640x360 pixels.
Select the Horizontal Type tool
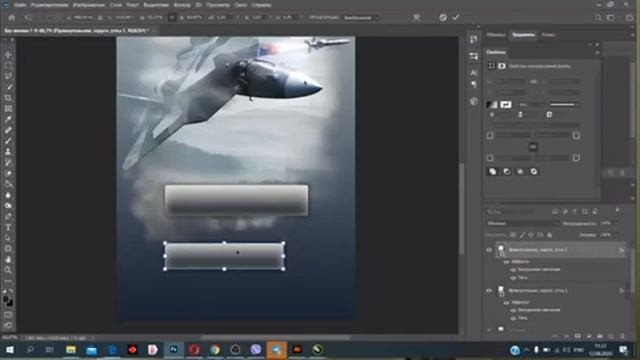click(x=8, y=227)
